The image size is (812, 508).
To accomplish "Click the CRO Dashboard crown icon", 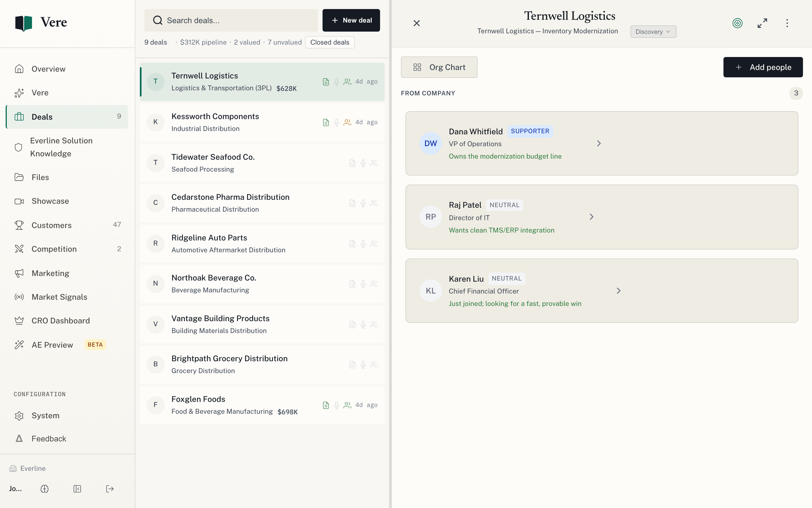I will point(19,321).
